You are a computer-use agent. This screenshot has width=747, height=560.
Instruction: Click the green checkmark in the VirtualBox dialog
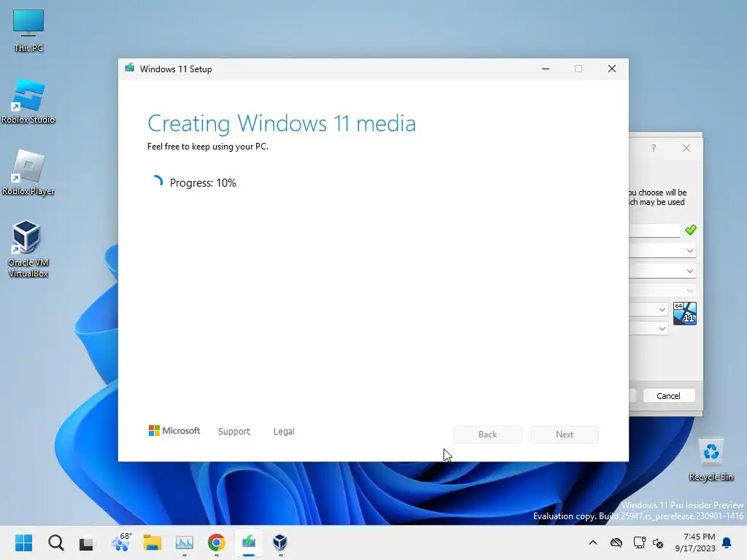click(690, 230)
